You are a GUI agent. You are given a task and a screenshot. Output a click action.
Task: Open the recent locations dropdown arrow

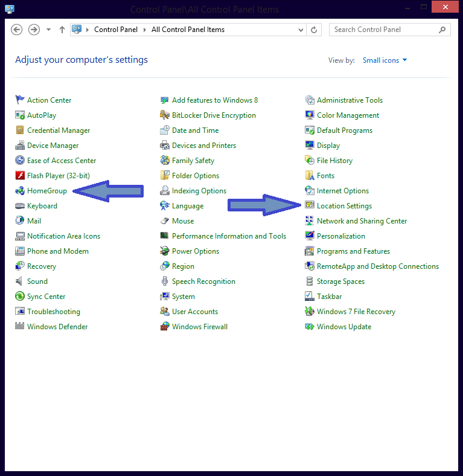pyautogui.click(x=48, y=30)
